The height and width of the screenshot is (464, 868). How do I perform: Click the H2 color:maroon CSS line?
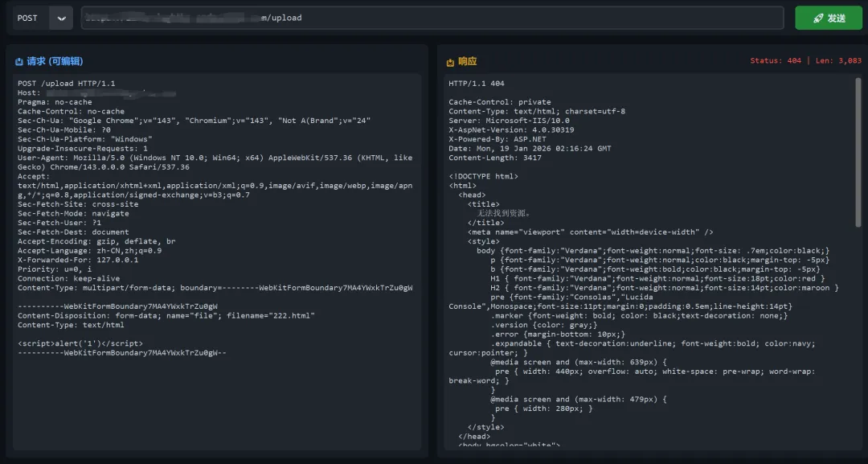click(x=665, y=288)
